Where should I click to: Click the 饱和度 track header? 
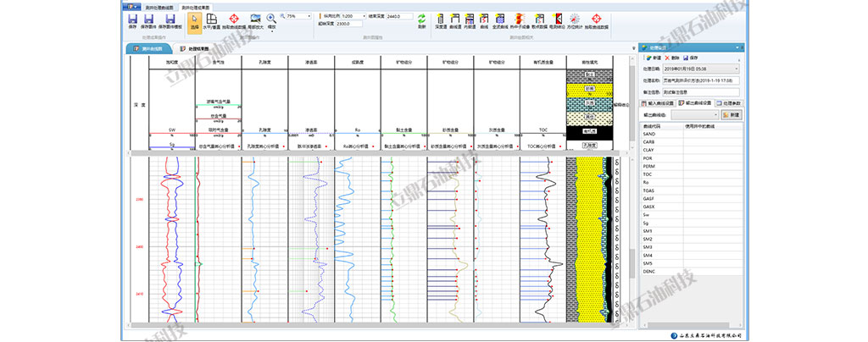click(x=172, y=63)
